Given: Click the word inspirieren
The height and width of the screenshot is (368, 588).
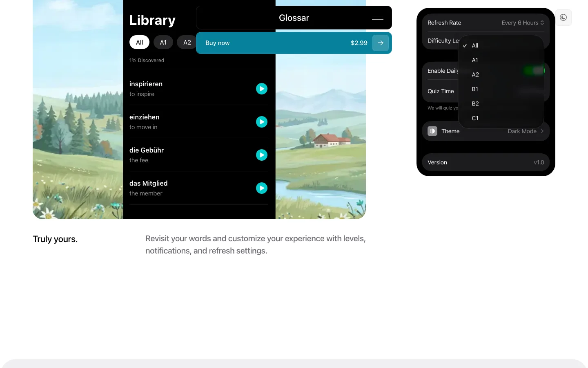Looking at the screenshot, I should (x=146, y=84).
